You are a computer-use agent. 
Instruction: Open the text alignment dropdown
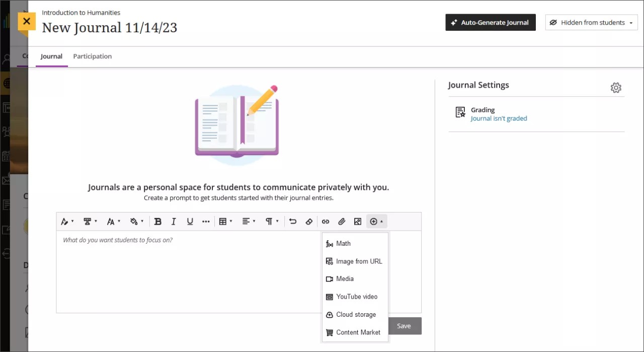pos(248,221)
